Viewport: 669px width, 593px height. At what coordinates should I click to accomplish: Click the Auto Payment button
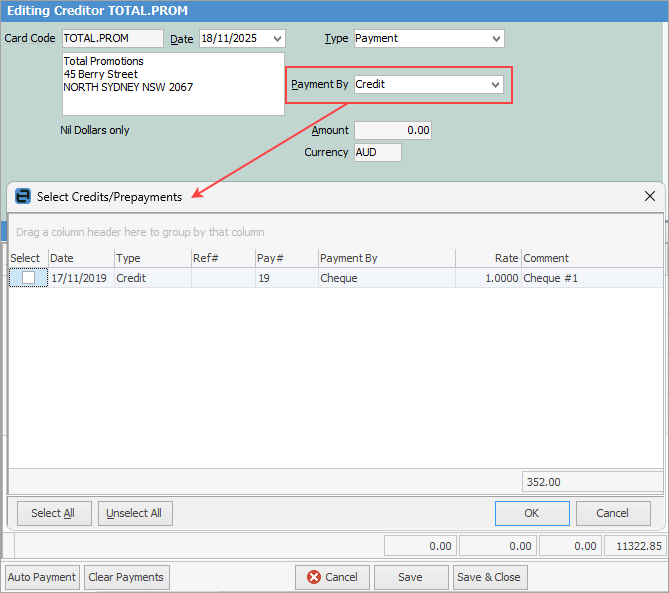(42, 577)
